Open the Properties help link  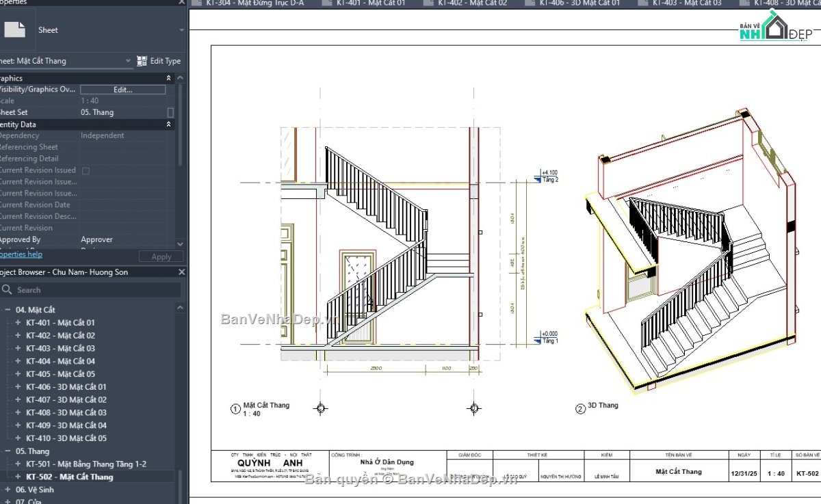(x=21, y=254)
